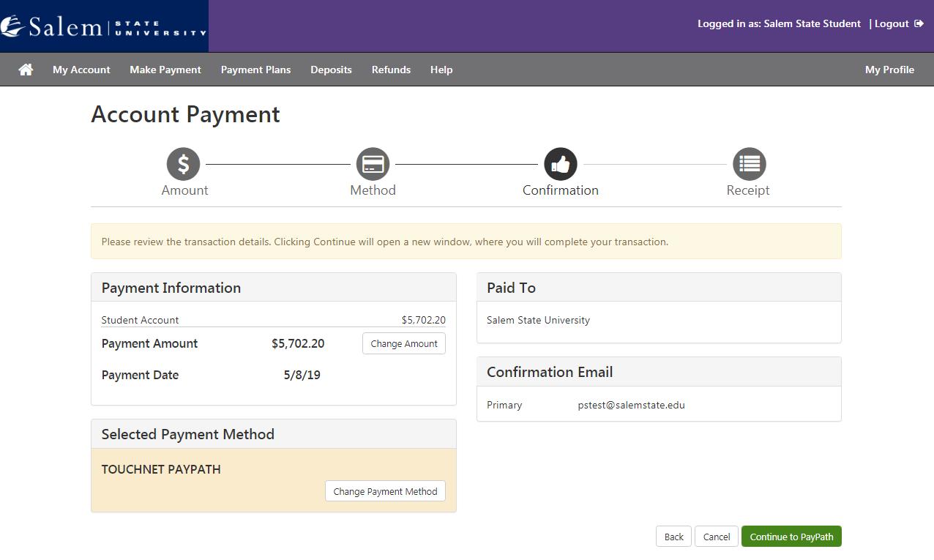This screenshot has width=934, height=560.
Task: Click Continue to PayPath
Action: [791, 537]
